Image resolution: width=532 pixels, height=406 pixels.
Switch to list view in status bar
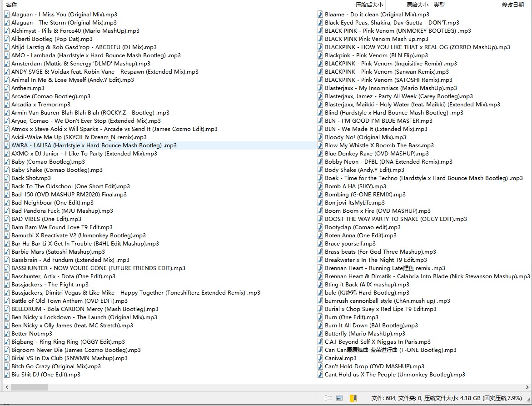pyautogui.click(x=328, y=398)
